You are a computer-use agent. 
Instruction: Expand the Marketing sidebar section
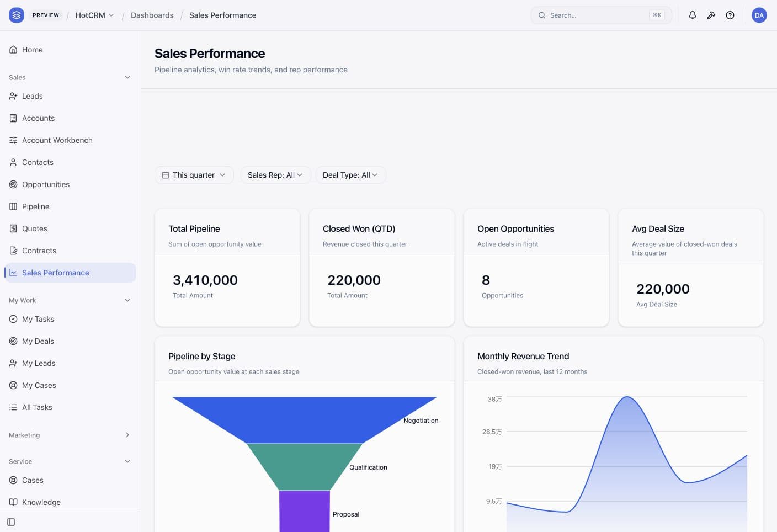click(127, 435)
